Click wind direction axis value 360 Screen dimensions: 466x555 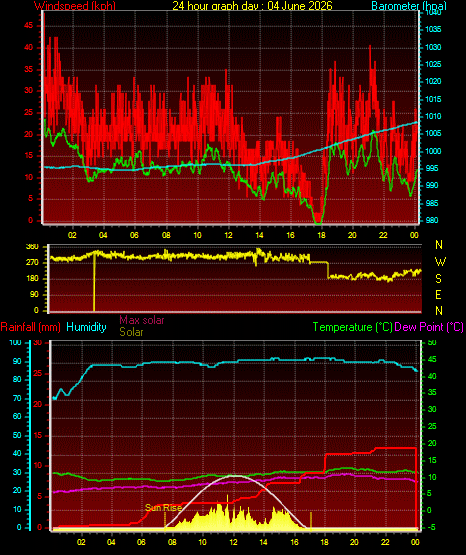click(32, 247)
